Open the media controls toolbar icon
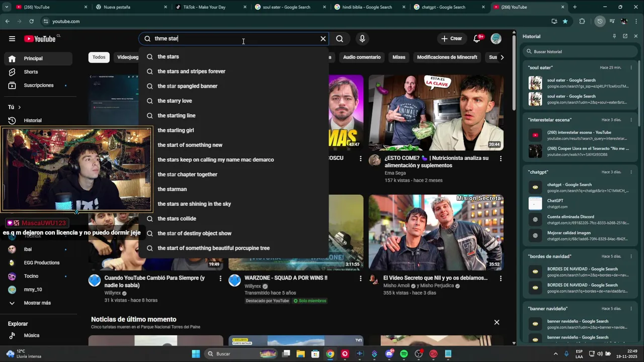 pos(612,21)
